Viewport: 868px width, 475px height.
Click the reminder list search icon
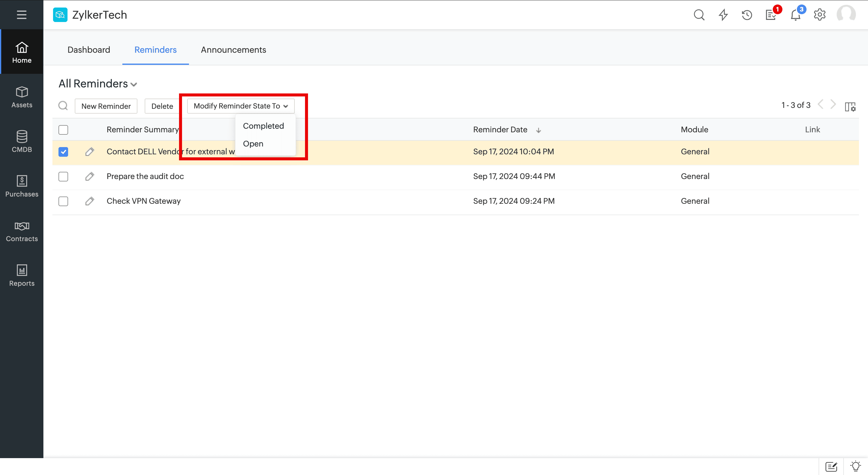[63, 106]
